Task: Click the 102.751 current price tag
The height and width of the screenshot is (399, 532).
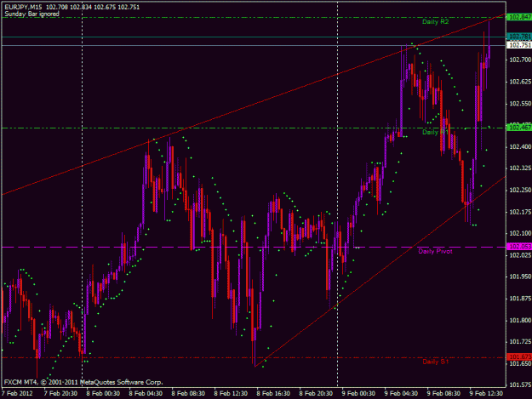Action: pos(519,45)
